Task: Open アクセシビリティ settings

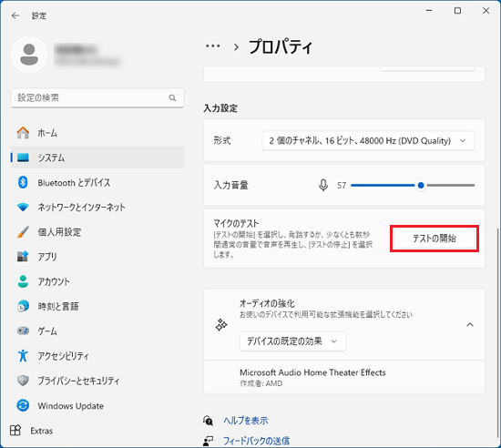Action: point(97,356)
